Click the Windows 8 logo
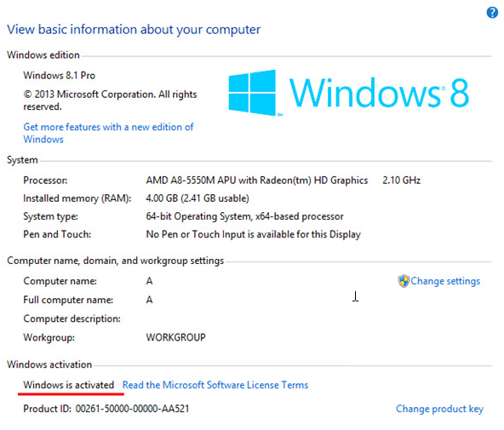Image resolution: width=504 pixels, height=430 pixels. (348, 93)
